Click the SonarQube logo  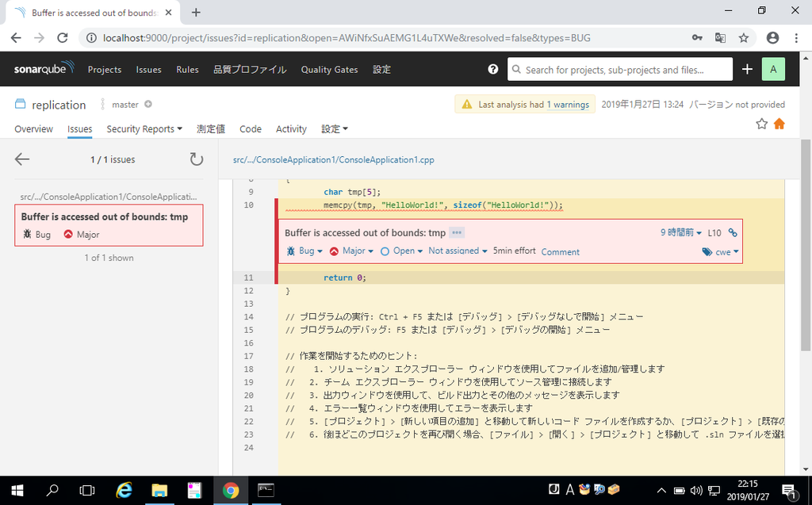point(44,68)
